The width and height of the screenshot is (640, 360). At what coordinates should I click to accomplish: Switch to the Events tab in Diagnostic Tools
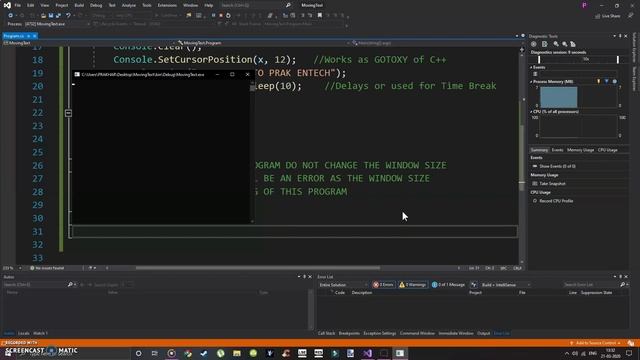tap(557, 150)
